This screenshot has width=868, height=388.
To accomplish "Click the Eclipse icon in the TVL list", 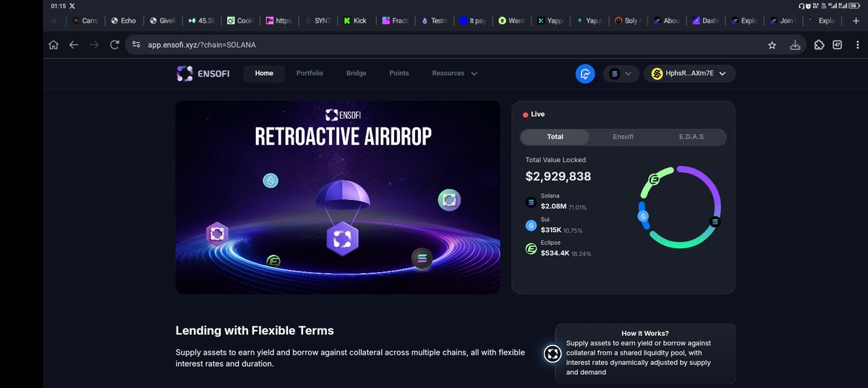I will 531,249.
